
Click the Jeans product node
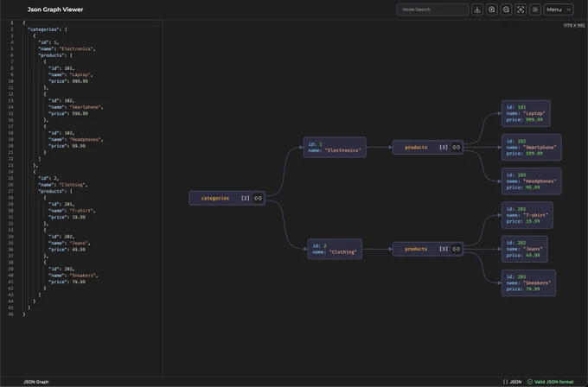524,249
